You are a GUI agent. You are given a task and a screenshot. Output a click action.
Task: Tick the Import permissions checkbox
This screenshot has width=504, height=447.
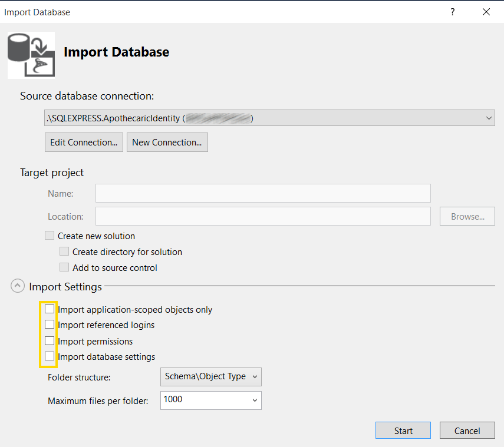tap(50, 341)
